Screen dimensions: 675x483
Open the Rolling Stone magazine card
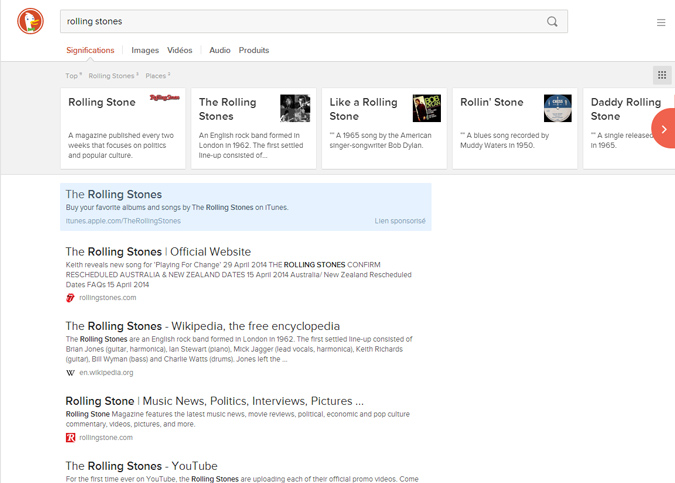[123, 128]
